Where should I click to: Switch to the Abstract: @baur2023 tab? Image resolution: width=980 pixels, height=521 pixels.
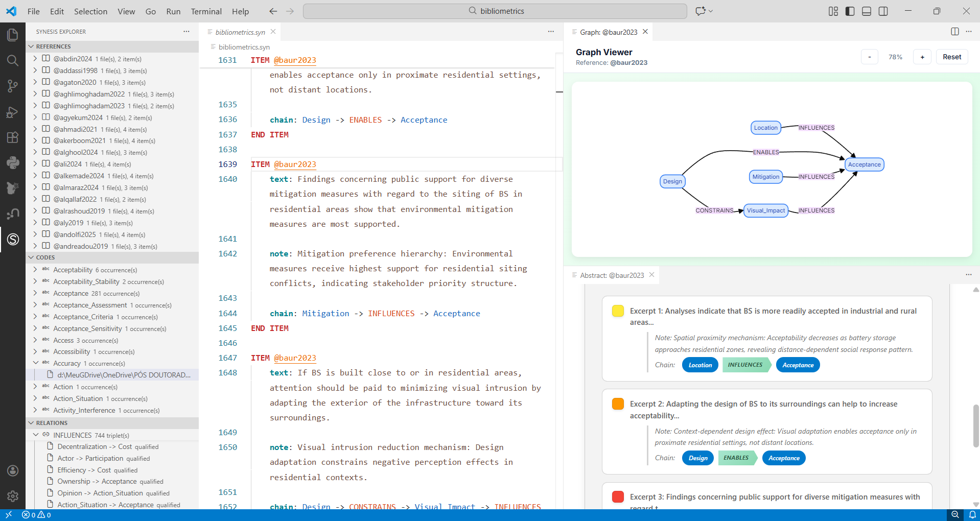point(612,275)
